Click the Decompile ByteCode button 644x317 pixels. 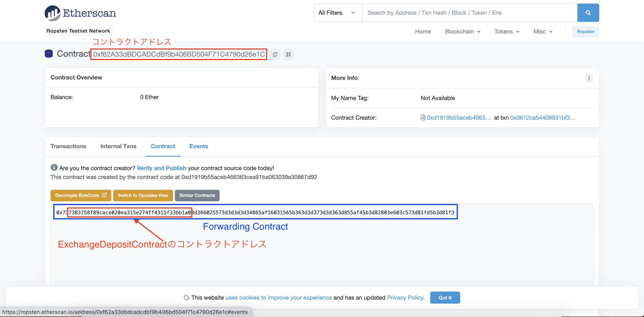click(x=81, y=195)
